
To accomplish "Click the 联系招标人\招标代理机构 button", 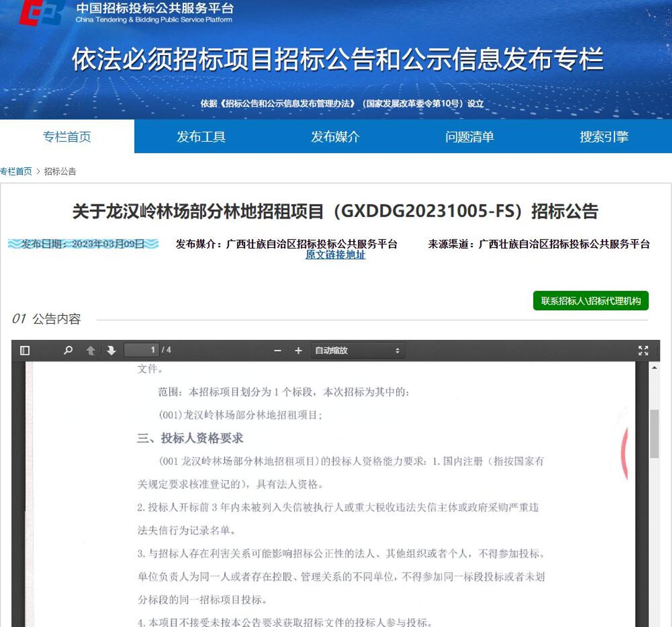I will click(591, 301).
